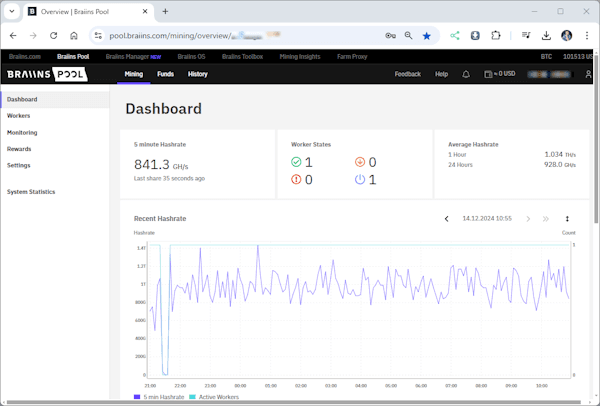Toggle Active Workers legend series
Viewport: 600px width, 406px height.
(214, 397)
